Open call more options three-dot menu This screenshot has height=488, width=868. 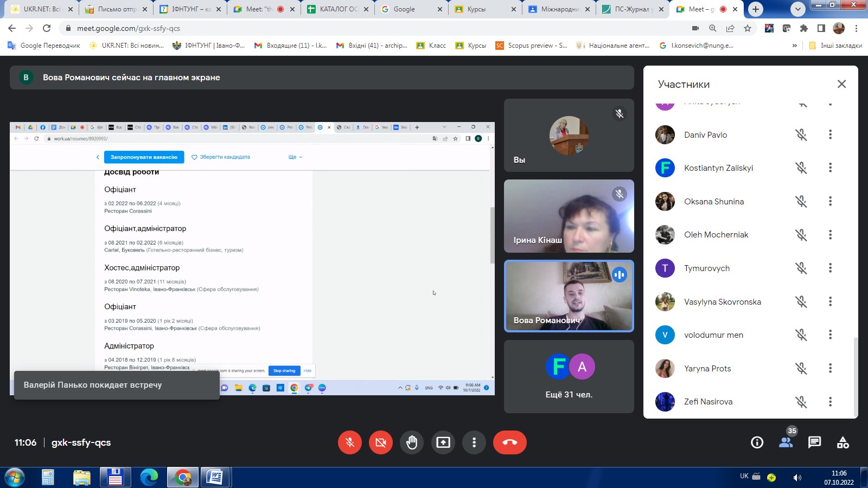point(474,442)
